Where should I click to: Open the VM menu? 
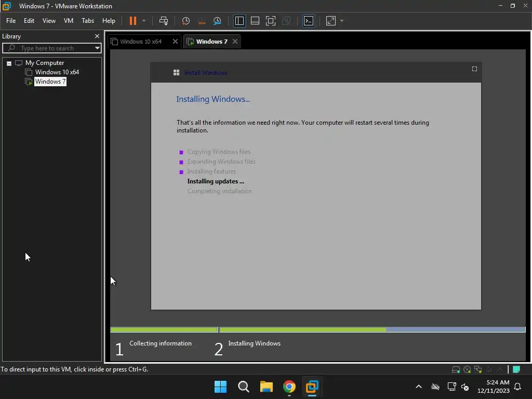click(69, 21)
